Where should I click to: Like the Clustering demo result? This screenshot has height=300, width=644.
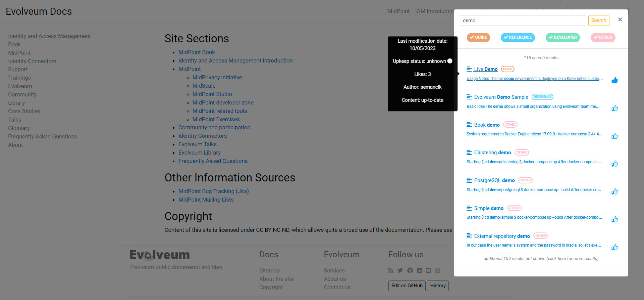[x=614, y=164]
